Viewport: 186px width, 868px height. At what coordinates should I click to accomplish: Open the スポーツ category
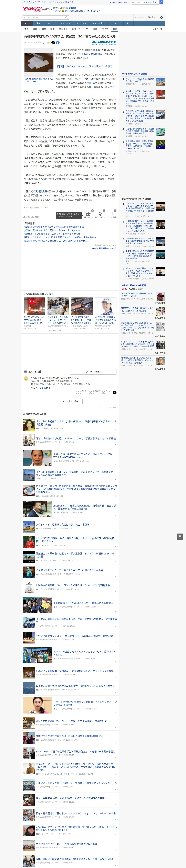76,29
